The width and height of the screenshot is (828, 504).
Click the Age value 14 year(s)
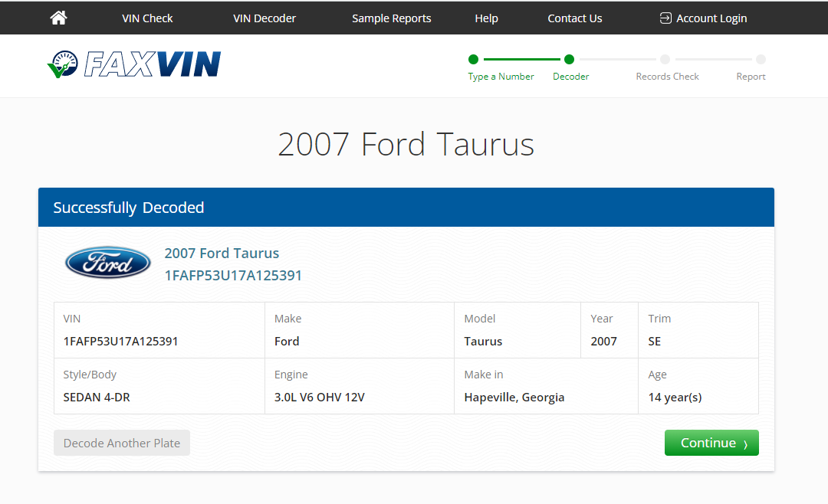(675, 398)
